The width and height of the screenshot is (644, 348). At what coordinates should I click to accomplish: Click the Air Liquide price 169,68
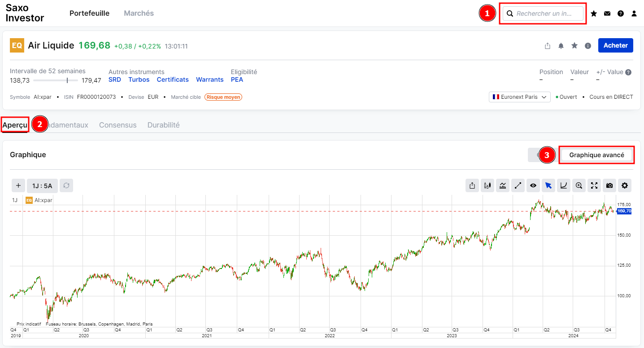point(94,45)
